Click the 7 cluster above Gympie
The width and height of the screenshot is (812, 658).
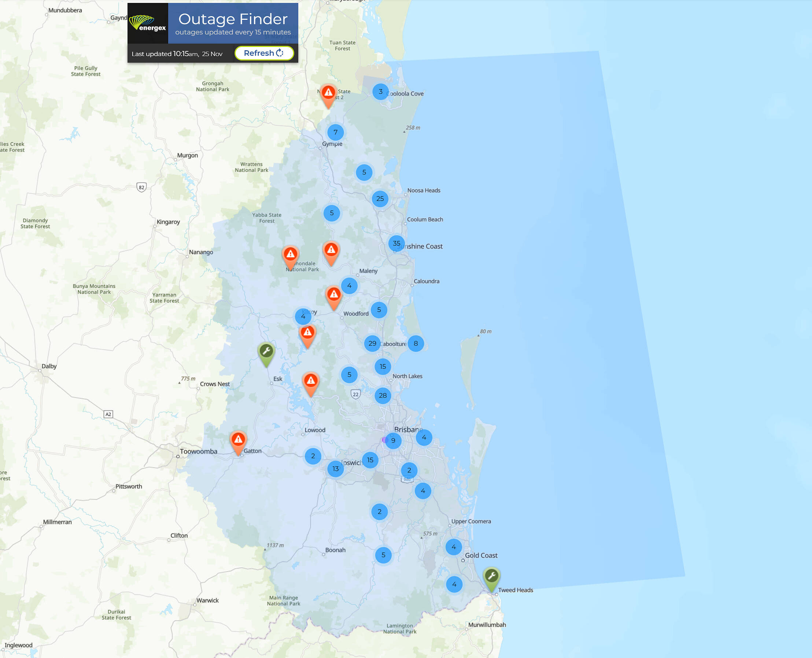click(335, 132)
